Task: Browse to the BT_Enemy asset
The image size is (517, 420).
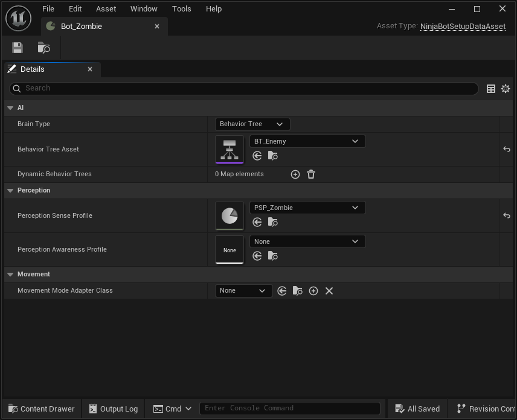Action: click(x=272, y=156)
